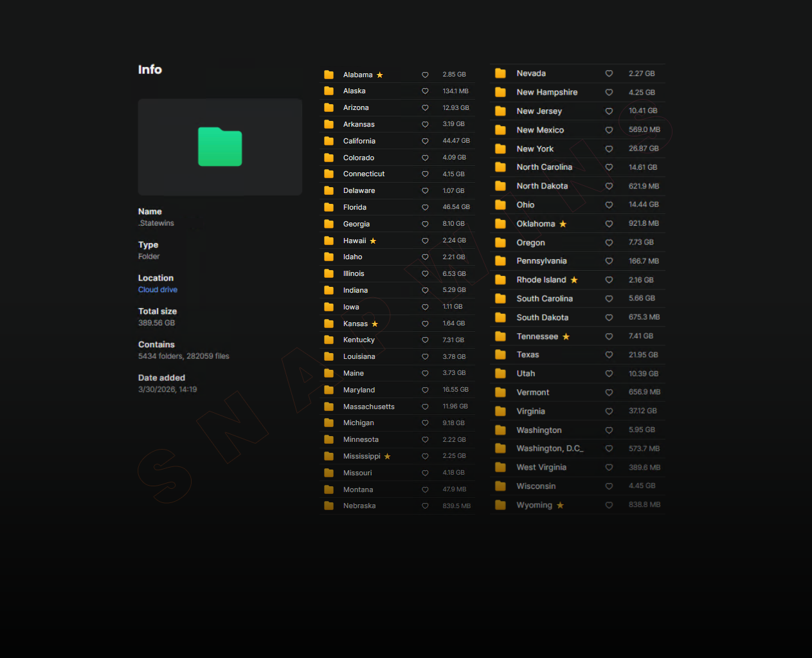
Task: Click the star beside Rhode Island
Action: (574, 280)
